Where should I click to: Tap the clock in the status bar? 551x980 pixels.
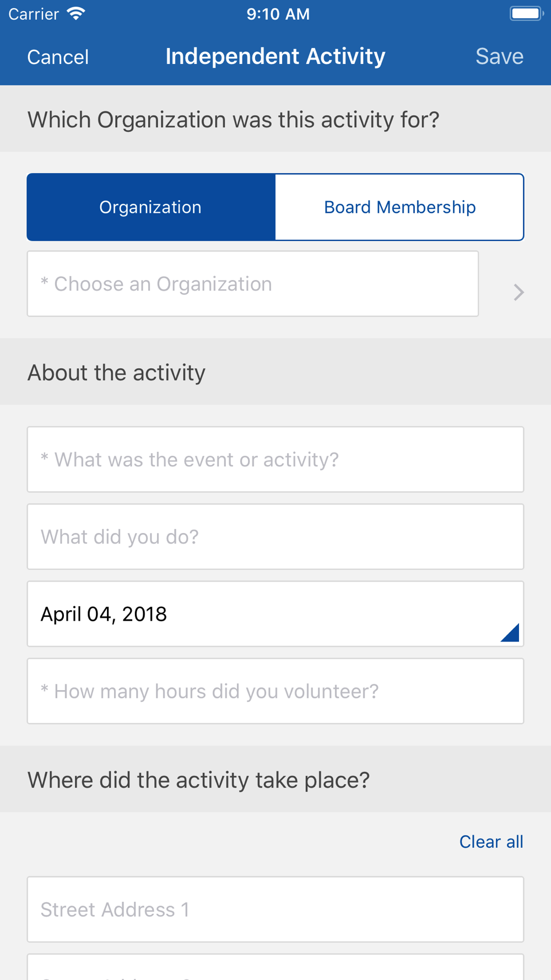click(x=278, y=14)
